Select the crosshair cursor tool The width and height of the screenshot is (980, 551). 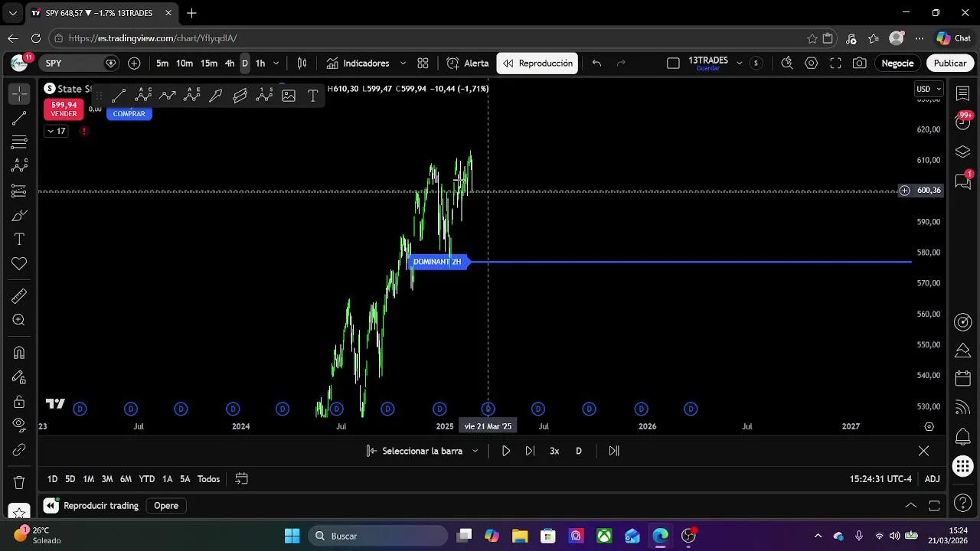(19, 93)
